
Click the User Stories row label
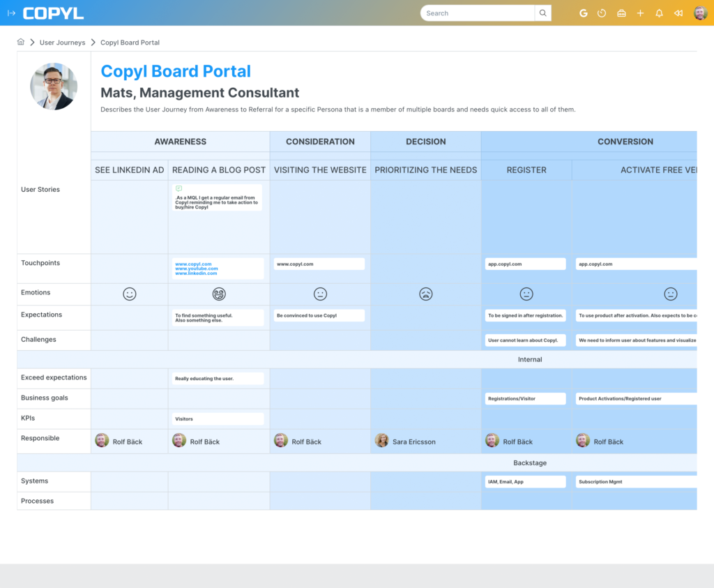pos(40,190)
